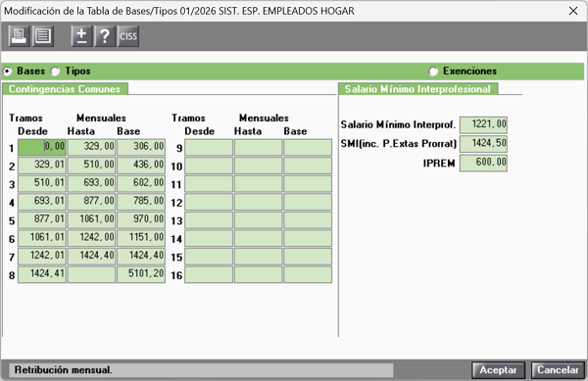Click tramo 5 Hasta field 1061,00

coord(91,219)
